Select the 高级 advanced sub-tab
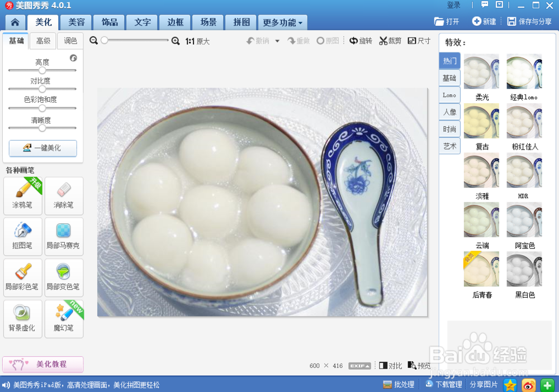The width and height of the screenshot is (559, 392). [x=44, y=41]
